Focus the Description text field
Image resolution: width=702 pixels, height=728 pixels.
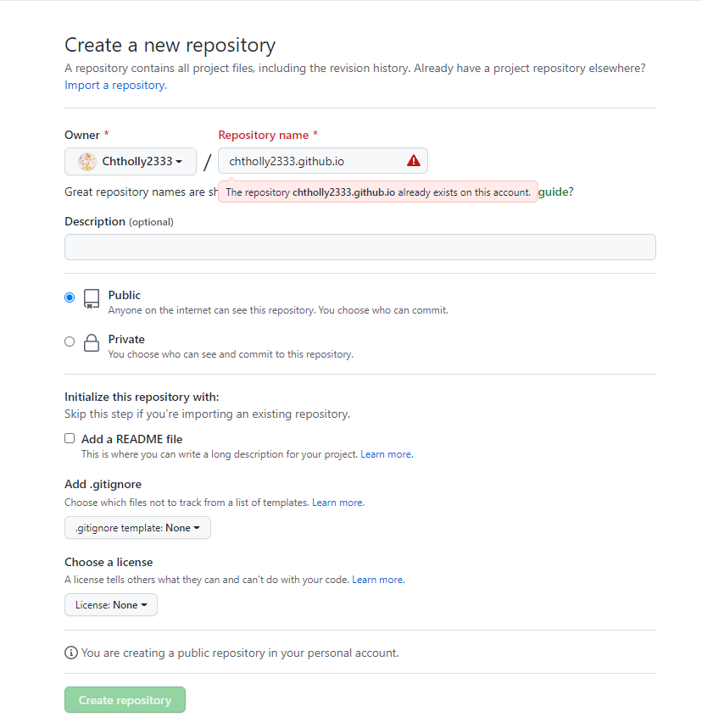360,247
